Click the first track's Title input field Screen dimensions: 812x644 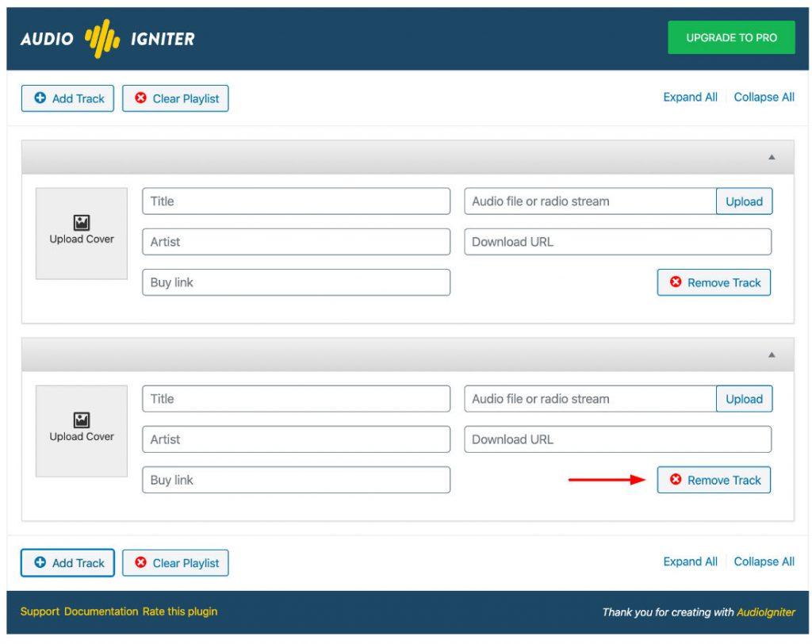(295, 201)
